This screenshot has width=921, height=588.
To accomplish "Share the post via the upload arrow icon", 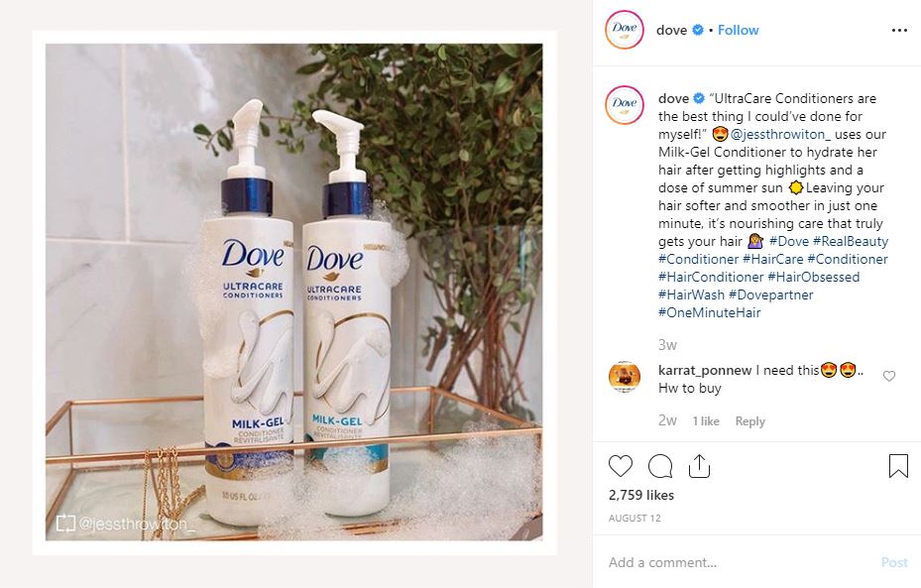I will pos(699,466).
